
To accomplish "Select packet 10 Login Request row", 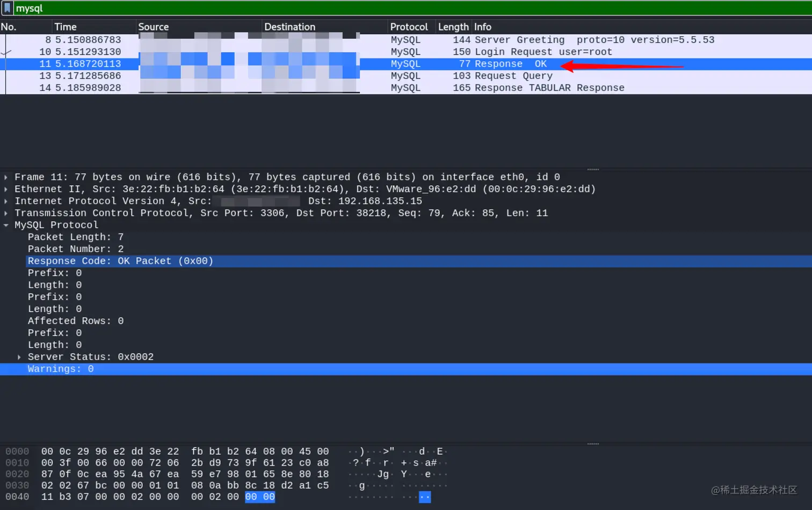I will 406,52.
